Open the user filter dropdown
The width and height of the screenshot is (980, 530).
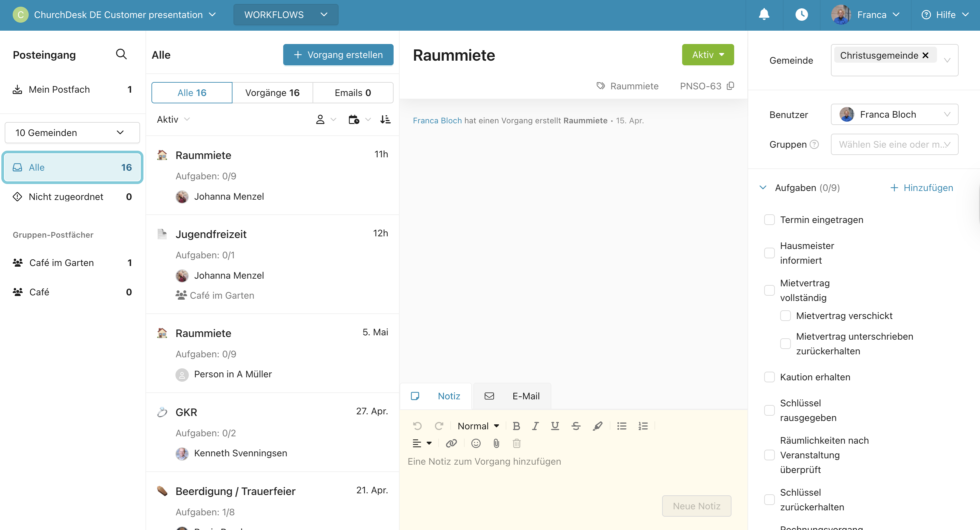(x=326, y=119)
